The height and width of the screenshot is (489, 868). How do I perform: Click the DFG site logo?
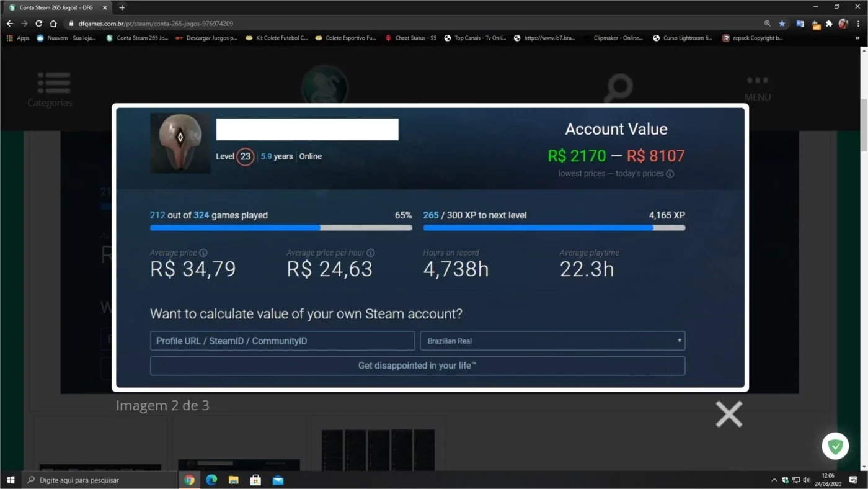pos(324,86)
